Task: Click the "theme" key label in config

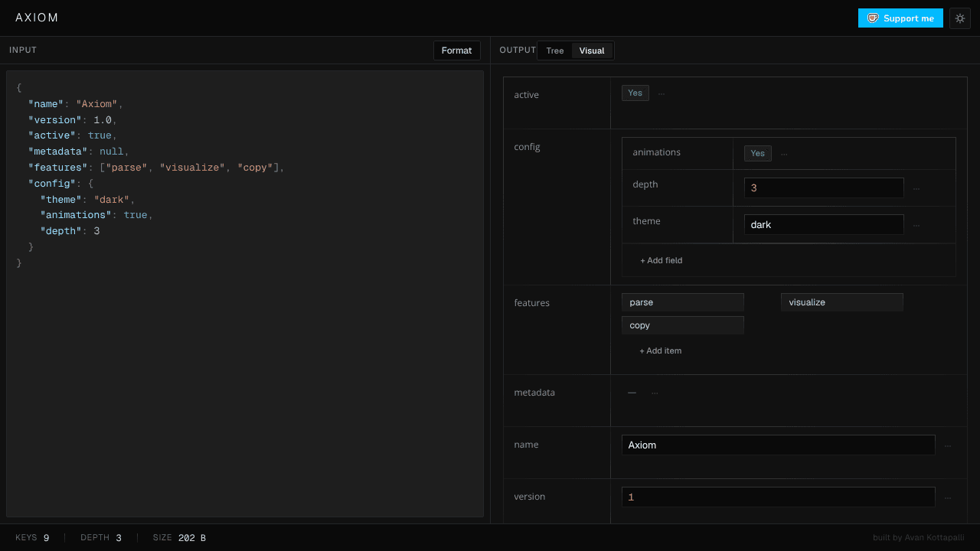Action: coord(646,221)
